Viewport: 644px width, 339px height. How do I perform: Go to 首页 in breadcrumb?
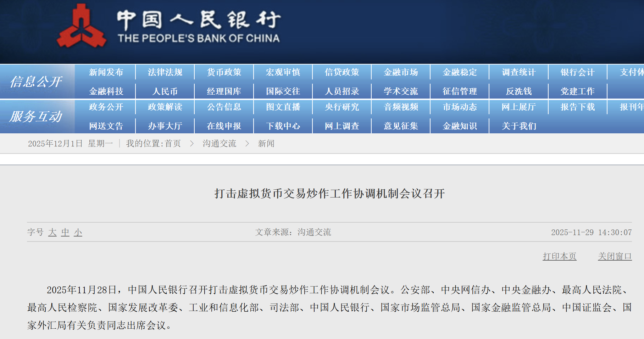click(173, 144)
